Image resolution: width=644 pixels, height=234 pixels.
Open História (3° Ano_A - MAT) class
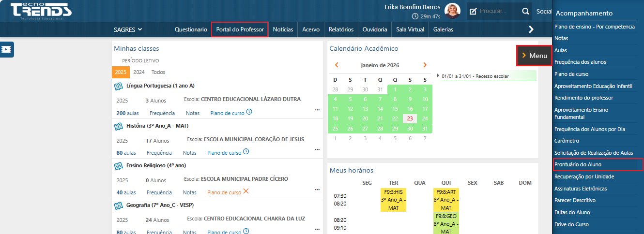[x=157, y=126]
